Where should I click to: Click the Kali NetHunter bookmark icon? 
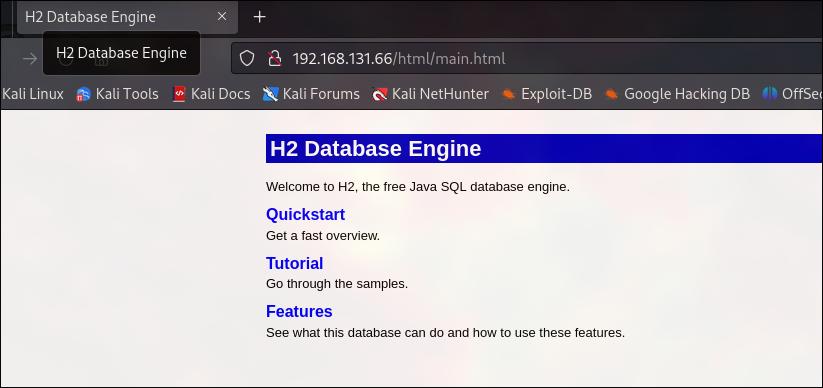coord(379,94)
